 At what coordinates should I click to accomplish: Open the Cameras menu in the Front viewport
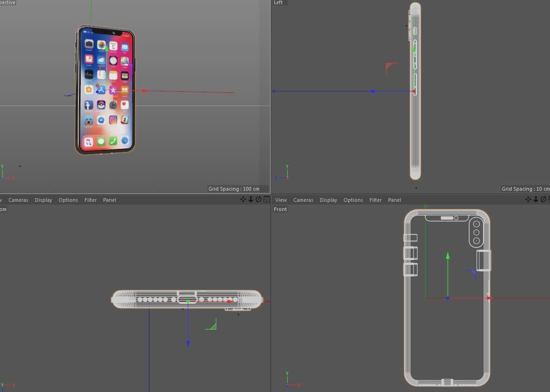[x=304, y=200]
